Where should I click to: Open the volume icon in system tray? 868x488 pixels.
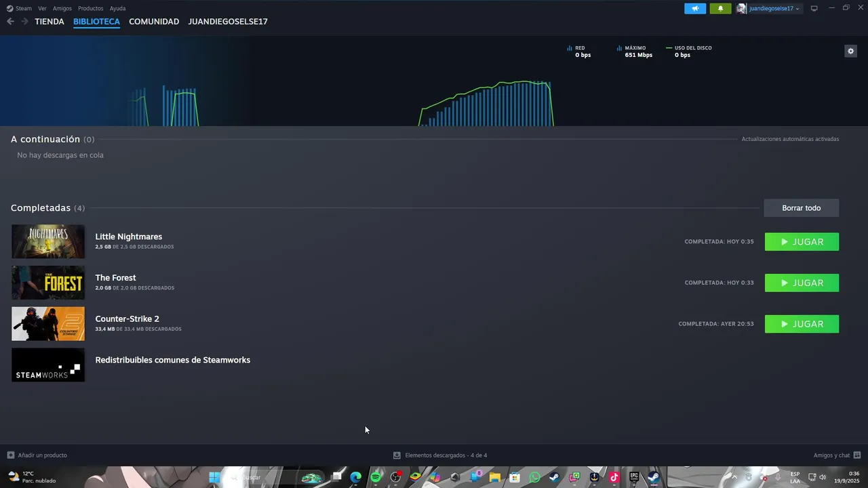tap(823, 477)
